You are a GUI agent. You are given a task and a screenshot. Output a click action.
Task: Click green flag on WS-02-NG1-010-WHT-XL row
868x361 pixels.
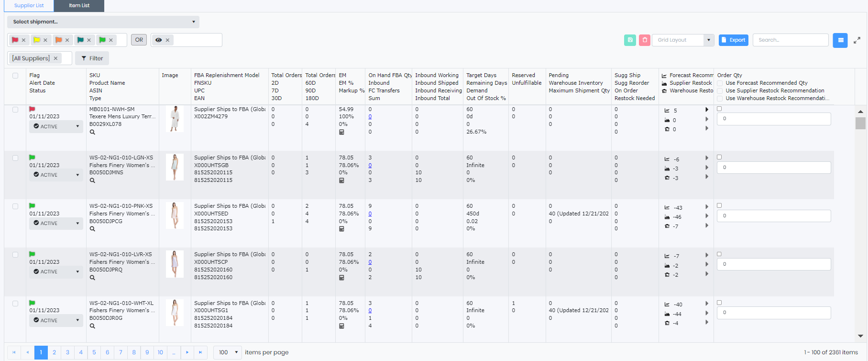tap(32, 303)
